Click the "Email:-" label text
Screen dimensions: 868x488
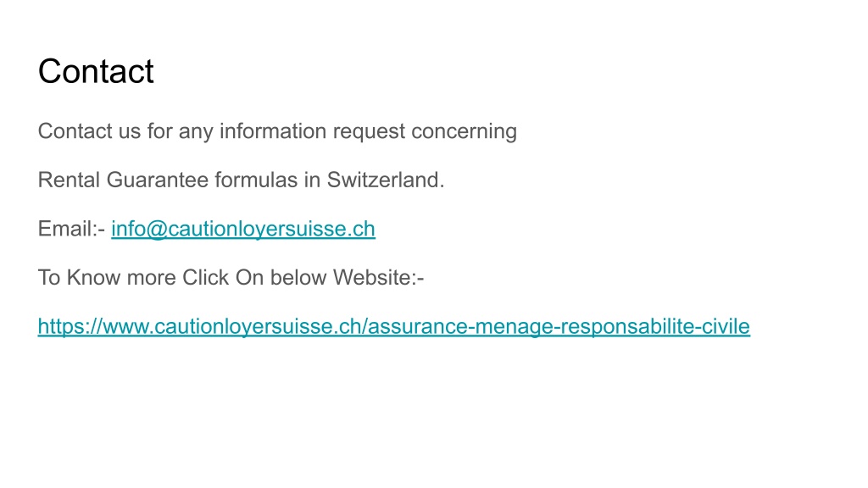click(x=71, y=229)
